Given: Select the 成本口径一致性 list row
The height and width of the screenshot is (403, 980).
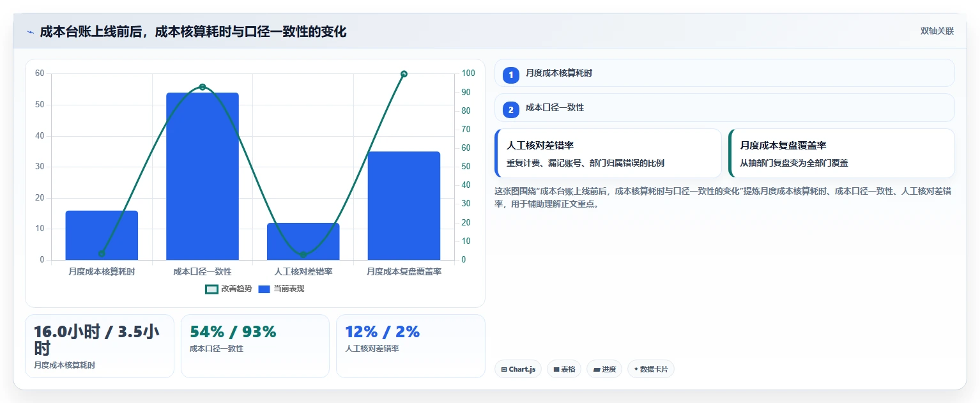Looking at the screenshot, I should tap(724, 108).
